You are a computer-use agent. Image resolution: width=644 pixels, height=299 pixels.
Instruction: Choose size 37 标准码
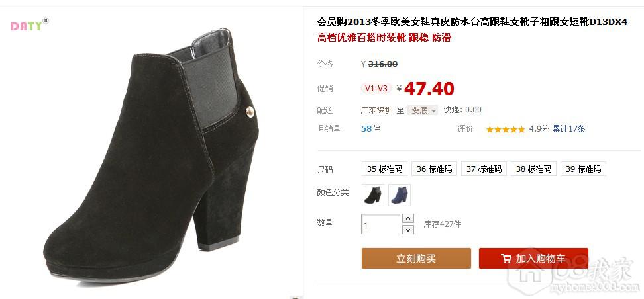pos(484,169)
